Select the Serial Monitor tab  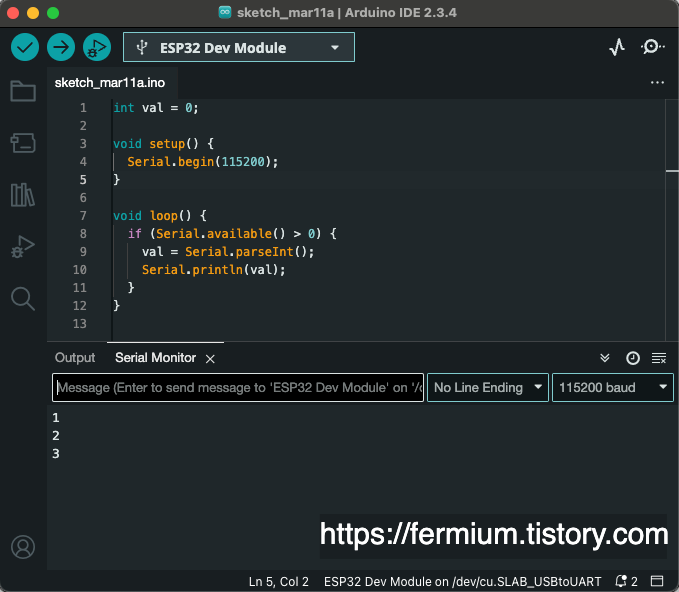pyautogui.click(x=155, y=358)
